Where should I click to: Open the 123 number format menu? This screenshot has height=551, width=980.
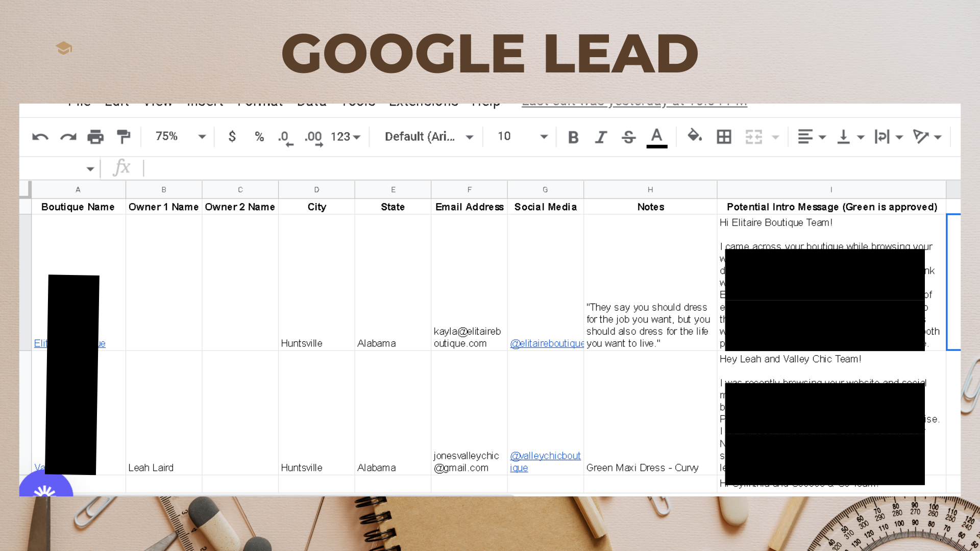point(346,137)
